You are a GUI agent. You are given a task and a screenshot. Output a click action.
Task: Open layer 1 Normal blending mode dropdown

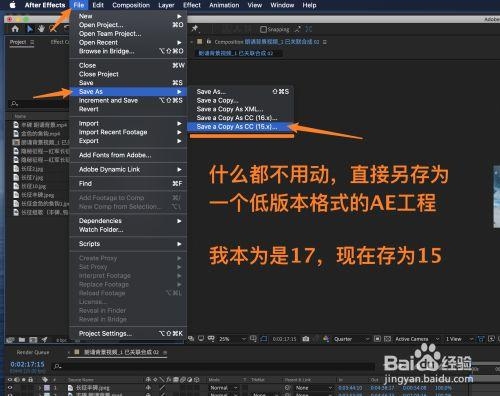pos(224,388)
